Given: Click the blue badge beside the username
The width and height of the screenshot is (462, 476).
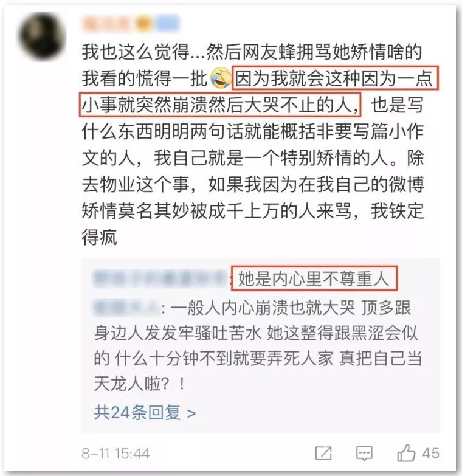Looking at the screenshot, I should [167, 24].
